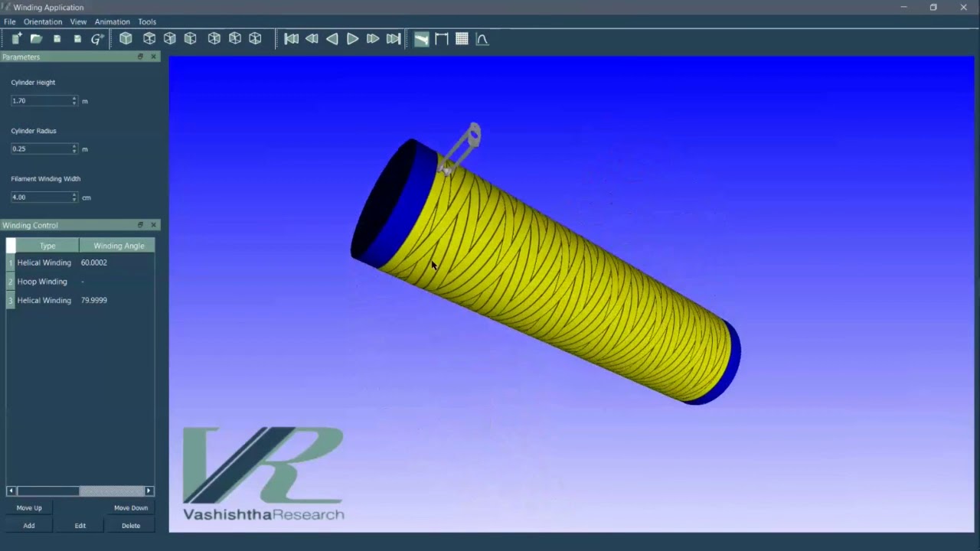
Task: Click the Edit button
Action: tap(80, 526)
